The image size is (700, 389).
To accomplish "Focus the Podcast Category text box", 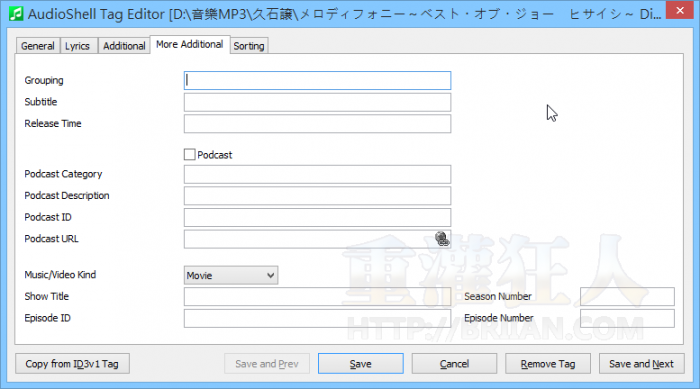I will [x=317, y=174].
